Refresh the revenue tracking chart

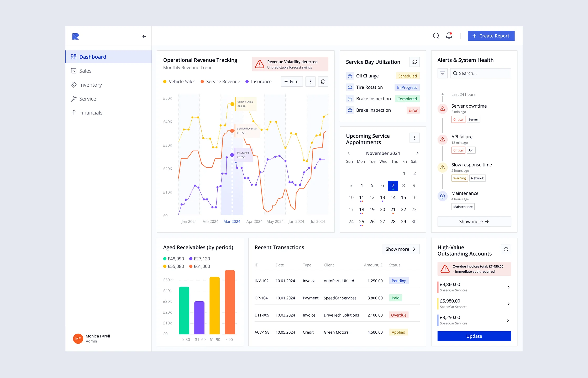[323, 82]
